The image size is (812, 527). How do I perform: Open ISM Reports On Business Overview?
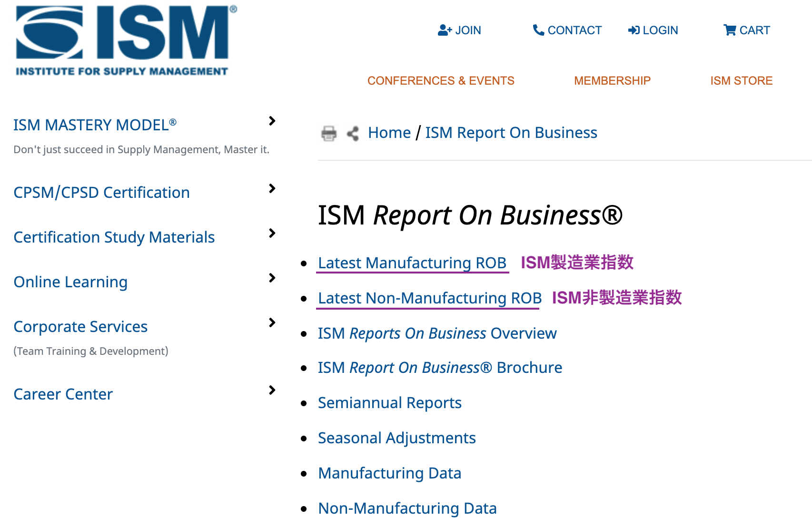[437, 333]
